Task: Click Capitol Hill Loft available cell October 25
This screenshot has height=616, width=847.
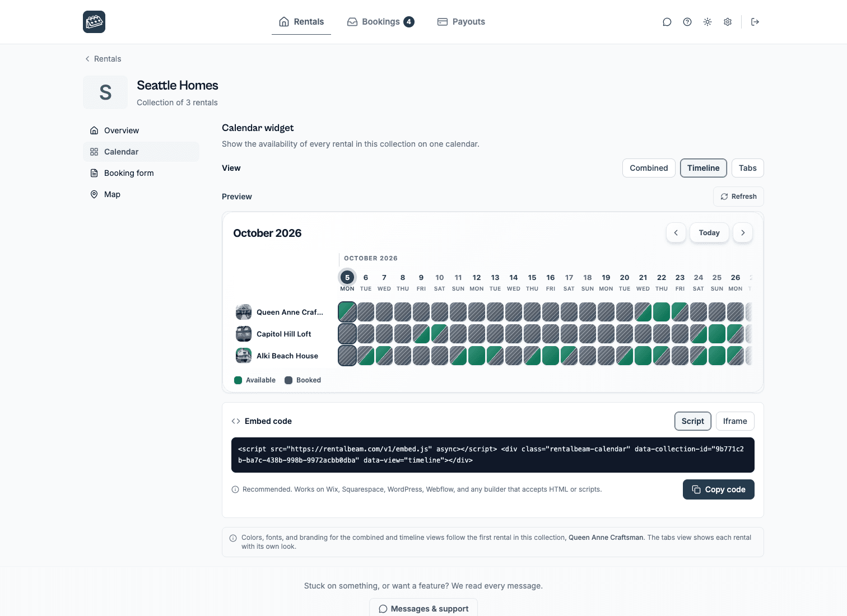Action: (x=717, y=334)
